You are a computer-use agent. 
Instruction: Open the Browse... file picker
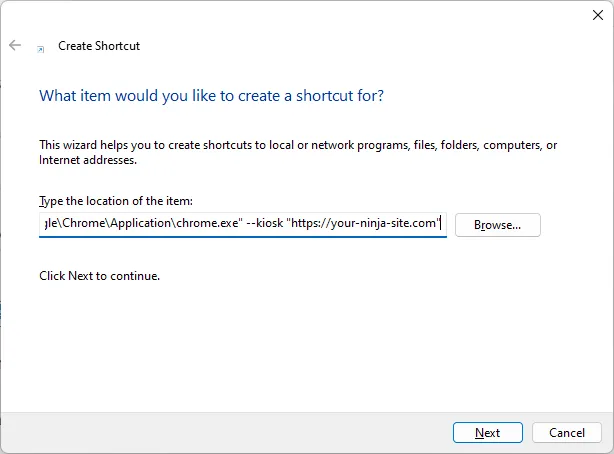pyautogui.click(x=498, y=225)
